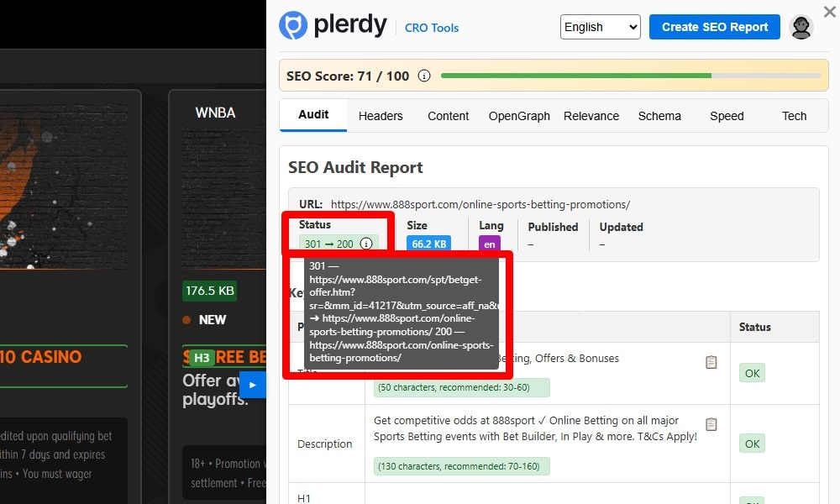
Task: Click the info icon next to Status 301
Action: [366, 244]
